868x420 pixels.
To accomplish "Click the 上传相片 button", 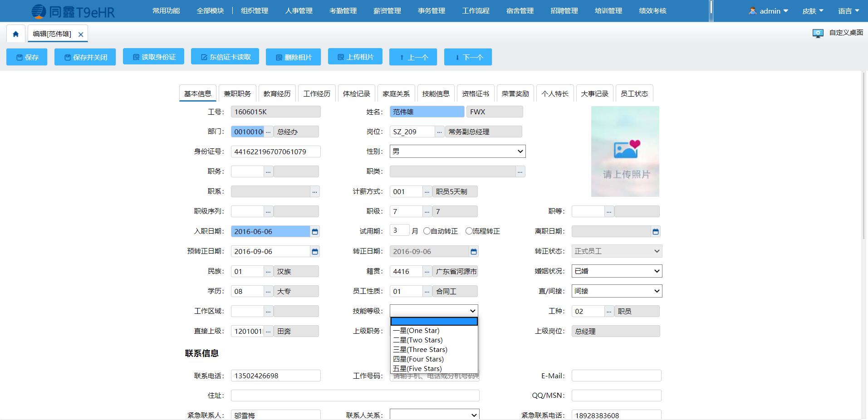I will 355,57.
